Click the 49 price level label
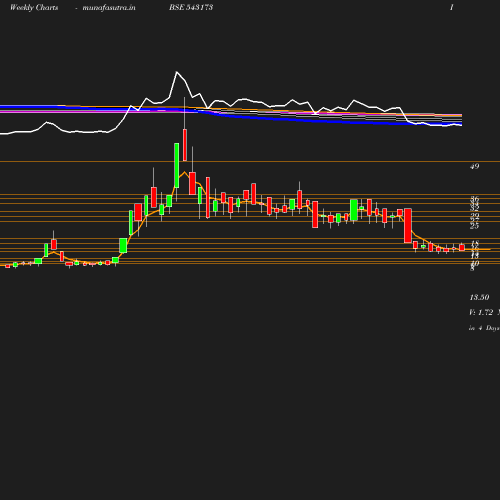Viewport: 500px width, 500px height. tap(475, 166)
